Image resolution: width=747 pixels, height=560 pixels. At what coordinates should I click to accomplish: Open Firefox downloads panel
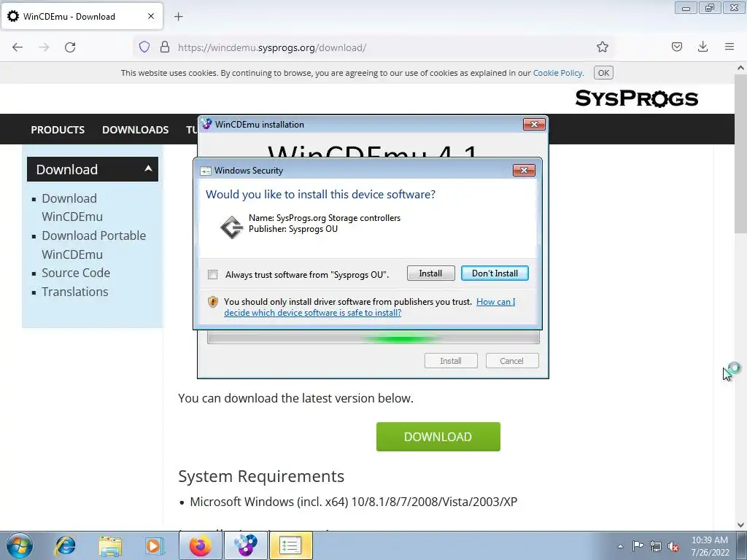703,47
